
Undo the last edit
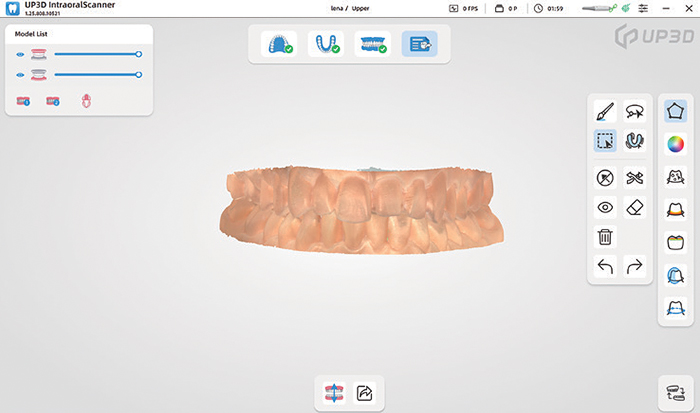point(604,267)
